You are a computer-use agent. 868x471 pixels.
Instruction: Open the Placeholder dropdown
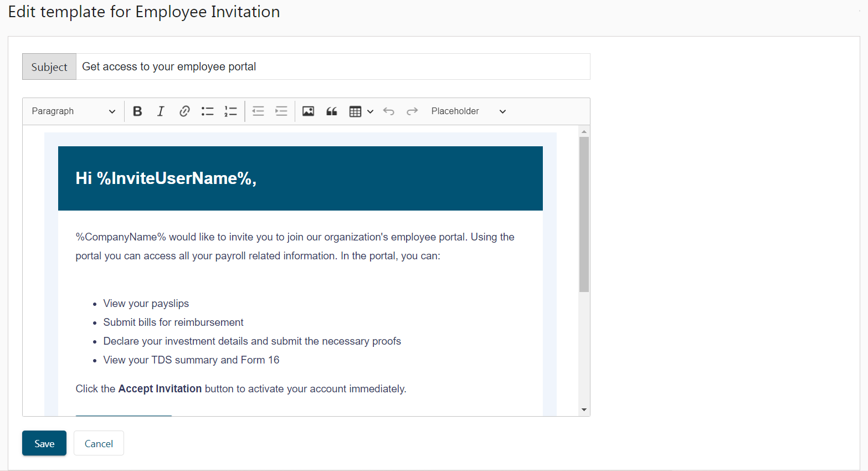pyautogui.click(x=469, y=111)
